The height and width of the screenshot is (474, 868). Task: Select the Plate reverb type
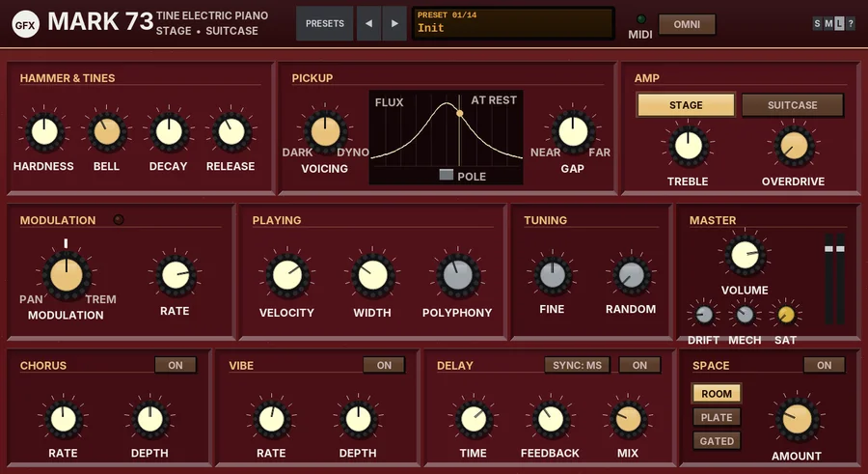click(717, 417)
